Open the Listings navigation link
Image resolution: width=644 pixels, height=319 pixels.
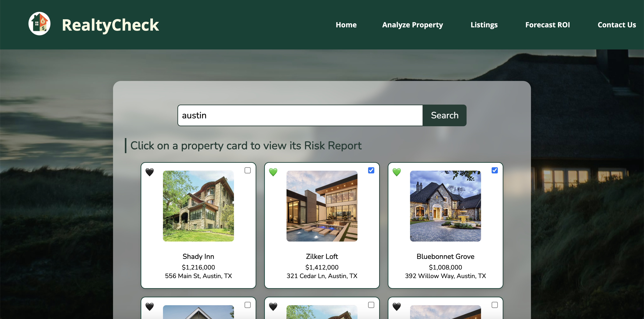coord(484,25)
